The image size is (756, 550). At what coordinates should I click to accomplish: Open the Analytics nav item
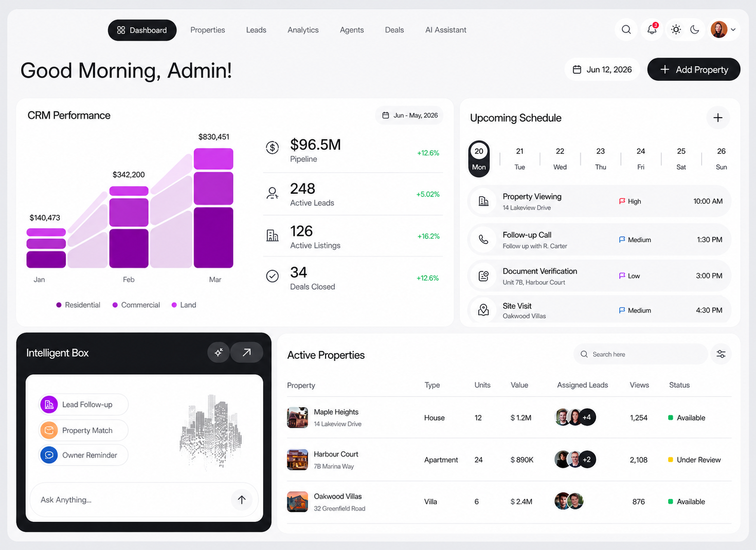303,30
